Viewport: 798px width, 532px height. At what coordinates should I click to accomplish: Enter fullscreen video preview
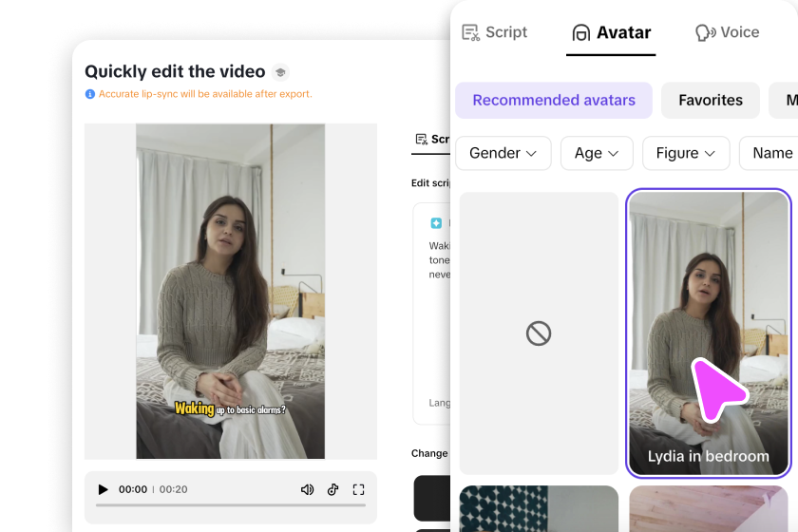359,489
